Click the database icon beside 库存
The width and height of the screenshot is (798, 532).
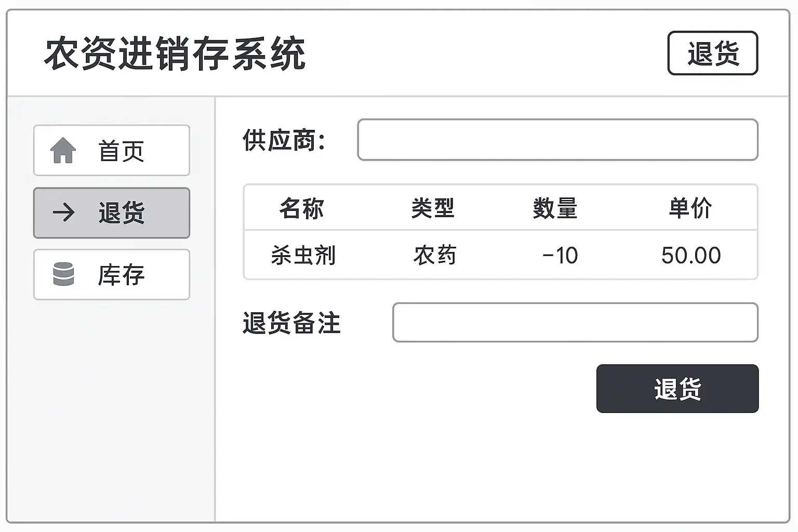[x=63, y=274]
